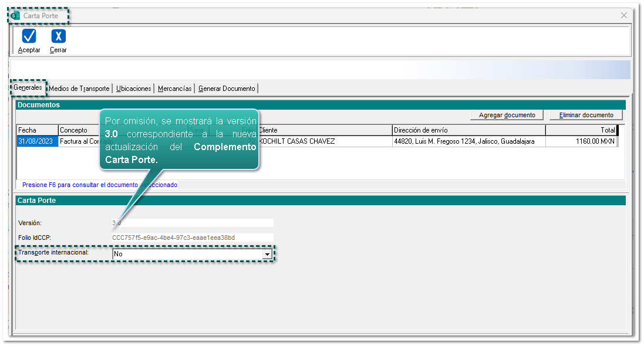Switch to the Generales tab
The height and width of the screenshot is (346, 644).
coord(28,88)
